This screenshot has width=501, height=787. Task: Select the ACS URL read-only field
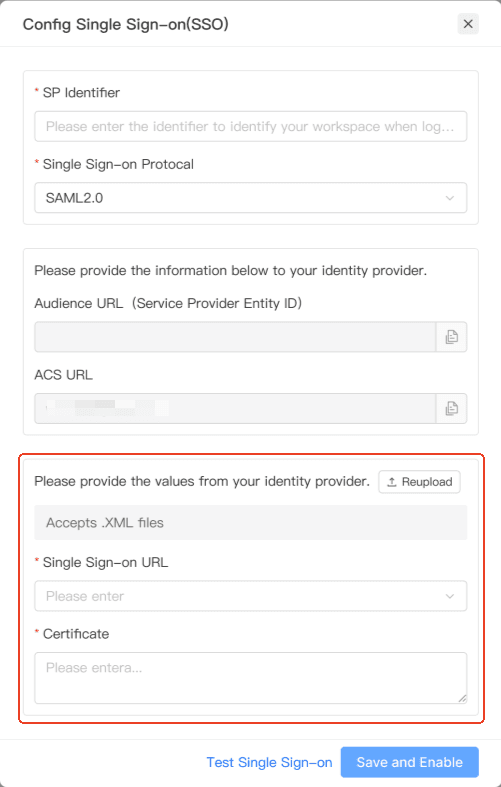pos(235,409)
